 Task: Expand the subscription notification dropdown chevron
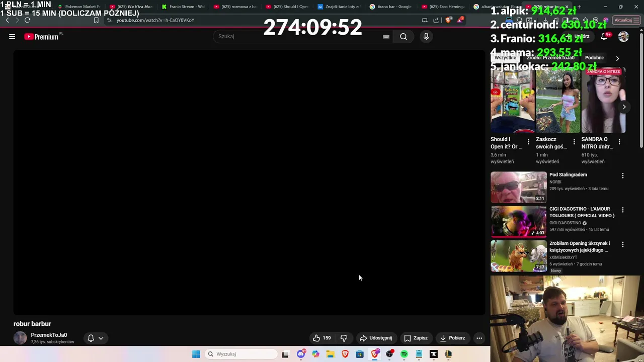click(101, 338)
